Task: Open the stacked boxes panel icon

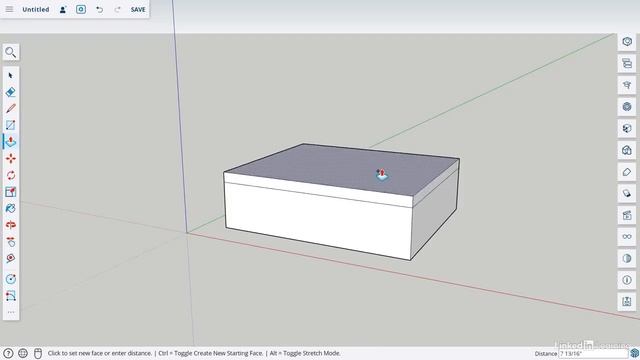Action: point(627,63)
